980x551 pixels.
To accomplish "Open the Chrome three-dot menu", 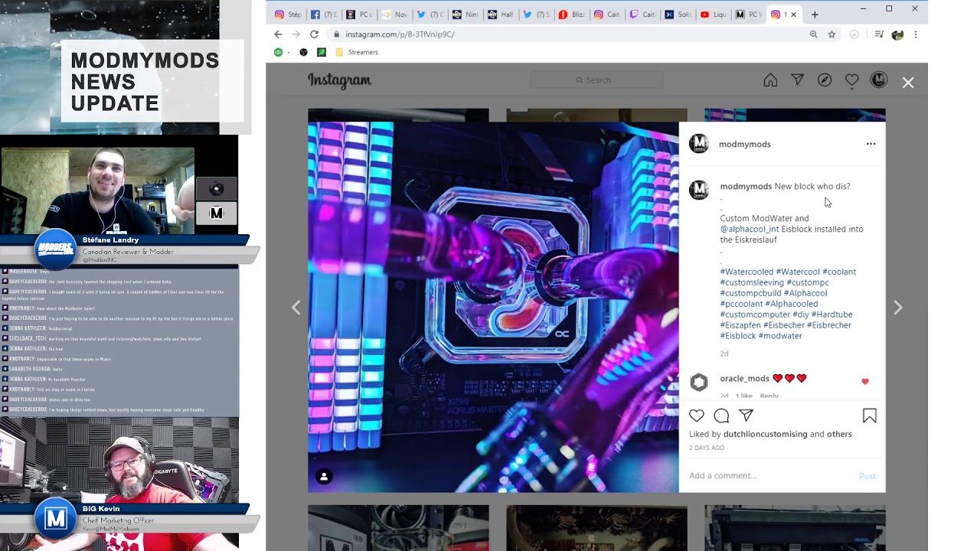I will pyautogui.click(x=916, y=34).
